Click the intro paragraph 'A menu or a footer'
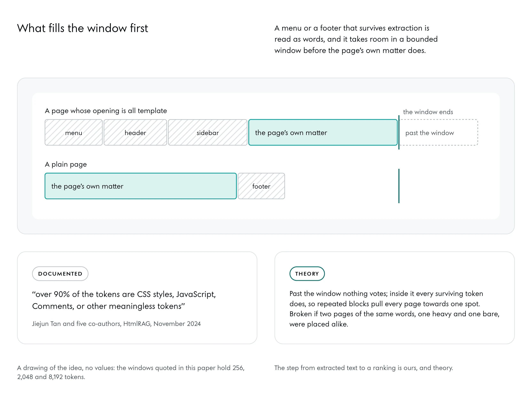 pyautogui.click(x=356, y=39)
